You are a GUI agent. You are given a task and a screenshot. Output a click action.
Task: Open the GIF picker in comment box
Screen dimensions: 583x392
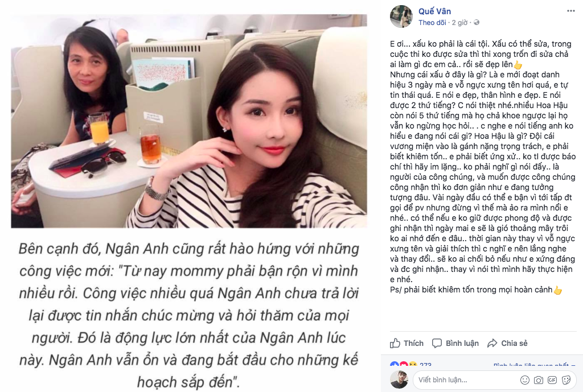point(552,379)
